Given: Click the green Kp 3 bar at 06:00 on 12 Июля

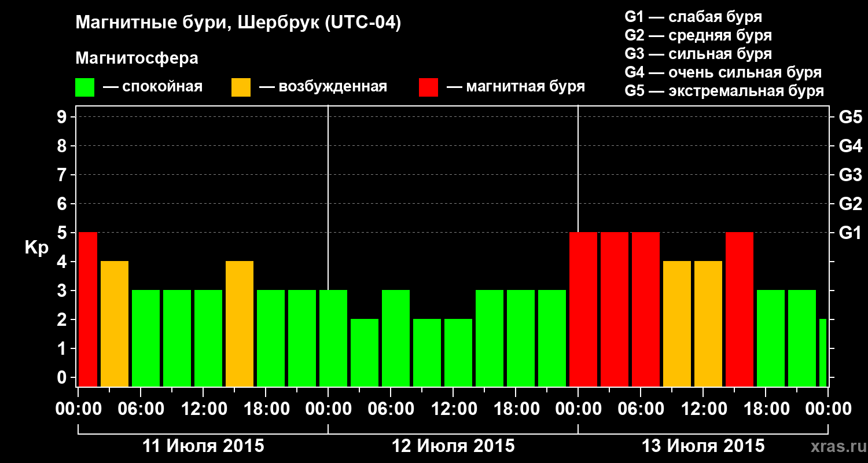Looking at the screenshot, I should (396, 338).
